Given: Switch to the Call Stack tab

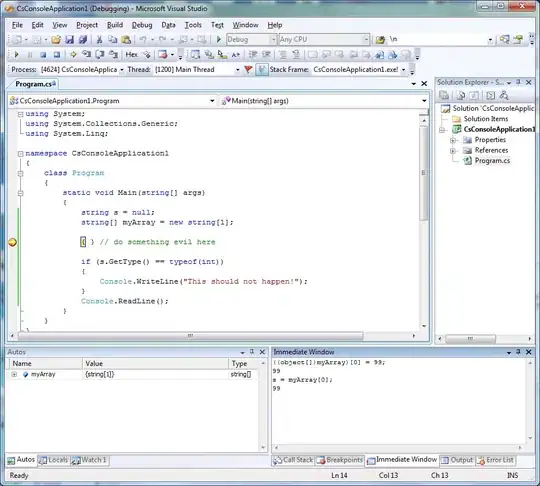Looking at the screenshot, I should click(293, 460).
